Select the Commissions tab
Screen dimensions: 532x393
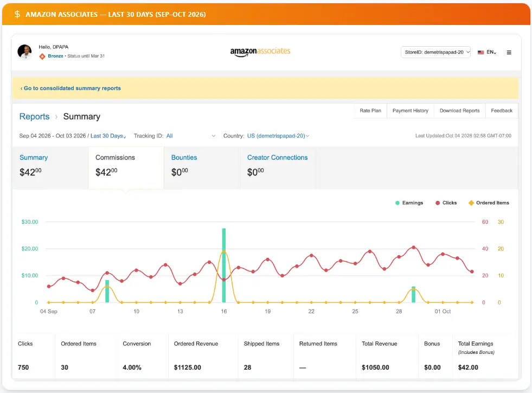[126, 167]
